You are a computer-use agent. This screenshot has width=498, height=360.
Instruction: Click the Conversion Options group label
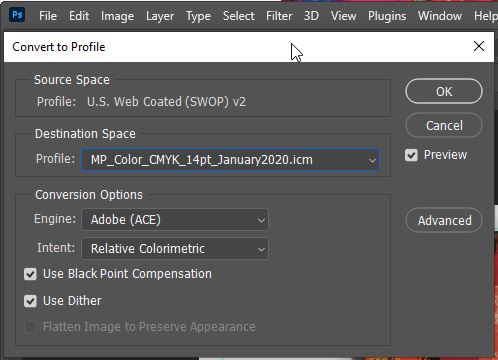click(x=89, y=195)
